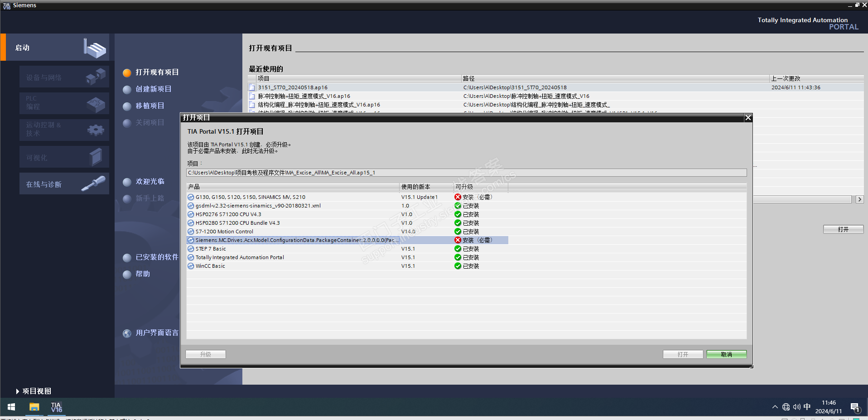Expand the 项目视图 arrow at bottom left
The height and width of the screenshot is (420, 868).
(17, 391)
